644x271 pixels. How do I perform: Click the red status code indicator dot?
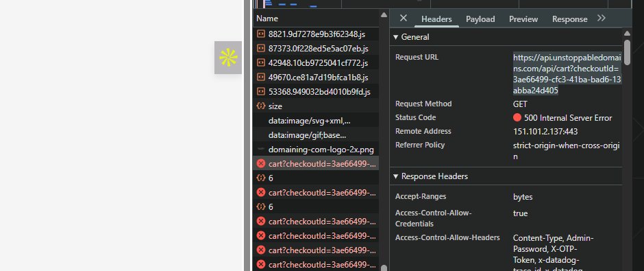(517, 117)
